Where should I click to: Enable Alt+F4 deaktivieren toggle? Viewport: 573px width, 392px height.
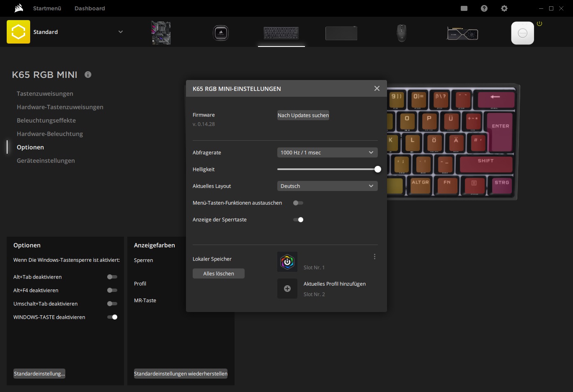pyautogui.click(x=112, y=290)
